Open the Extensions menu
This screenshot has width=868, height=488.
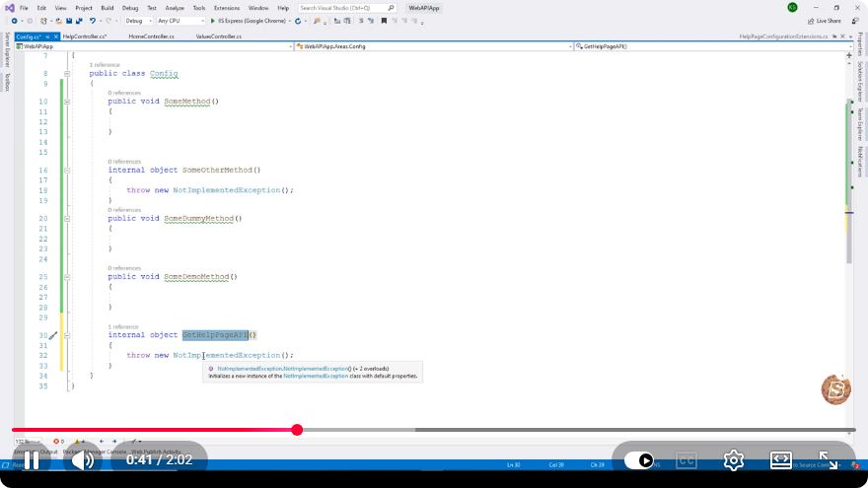pyautogui.click(x=227, y=8)
